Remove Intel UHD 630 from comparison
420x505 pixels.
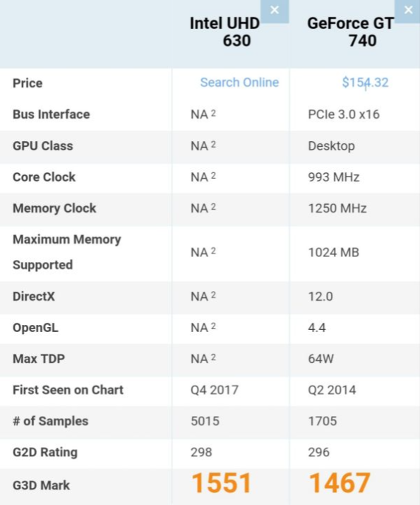point(275,11)
